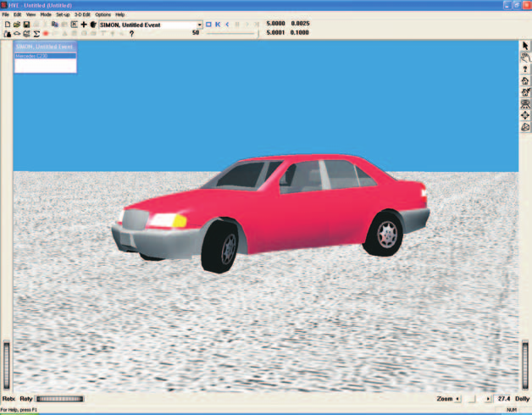This screenshot has width=532, height=415.
Task: Click the New document toolbar icon
Action: (7, 25)
